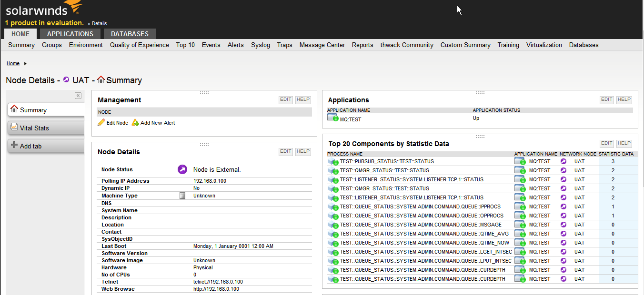Click the PUBSUB_STATUS component icon

coord(333,162)
